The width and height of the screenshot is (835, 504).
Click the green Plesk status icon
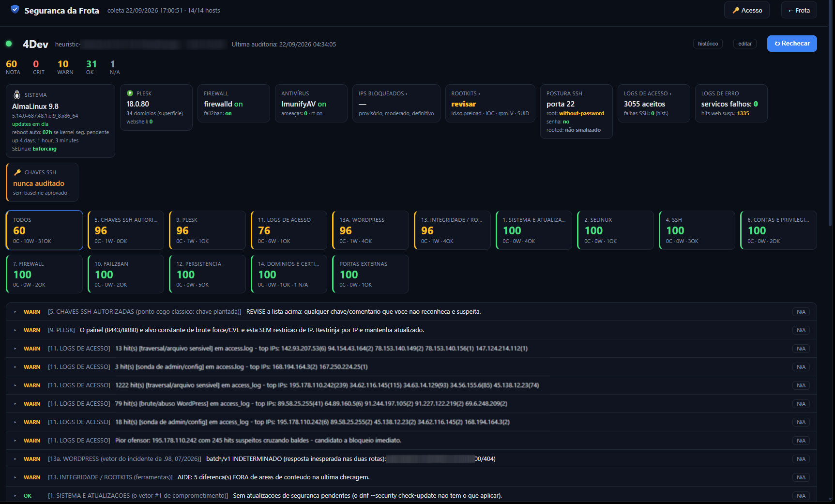click(130, 93)
